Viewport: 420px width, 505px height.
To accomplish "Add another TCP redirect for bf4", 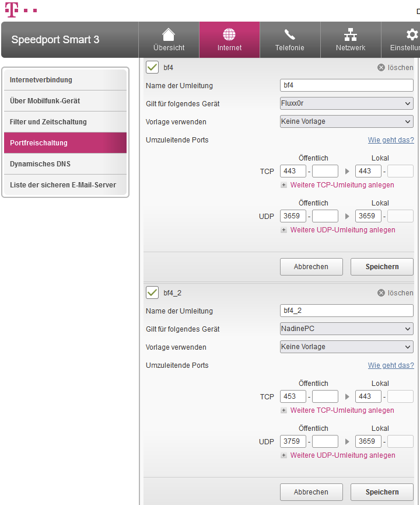I will pyautogui.click(x=342, y=185).
